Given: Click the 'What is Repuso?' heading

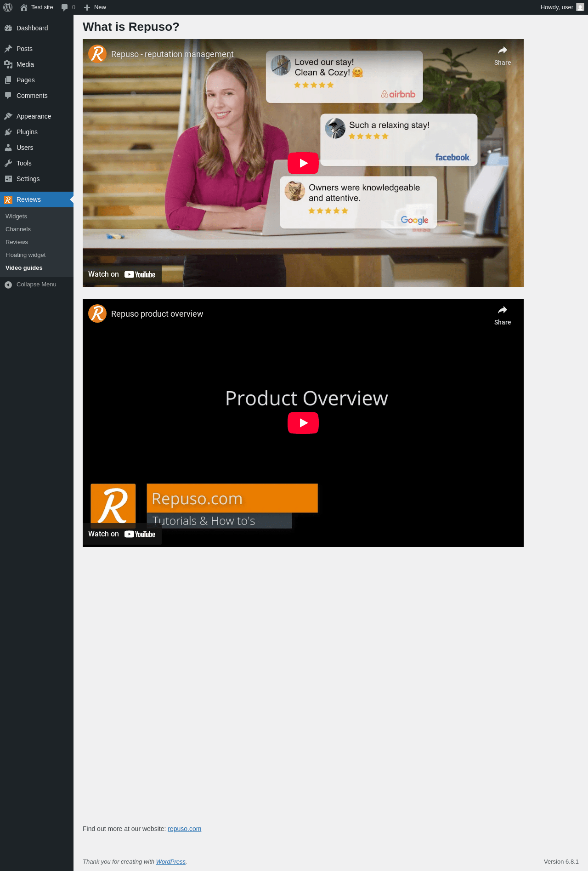Looking at the screenshot, I should click(x=131, y=27).
